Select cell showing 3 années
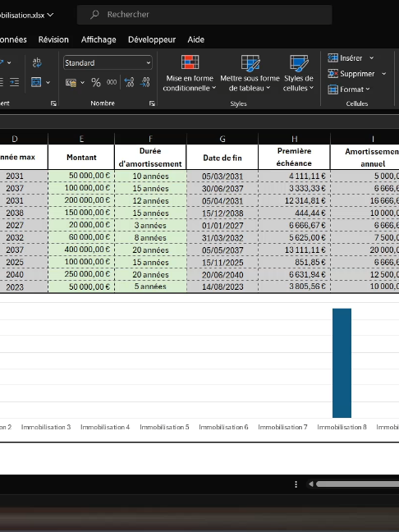The width and height of the screenshot is (399, 532). [150, 225]
